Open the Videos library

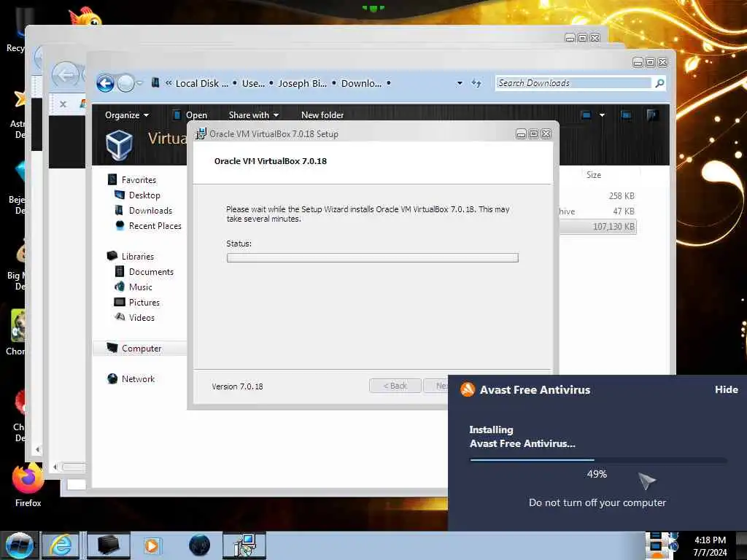click(x=142, y=318)
